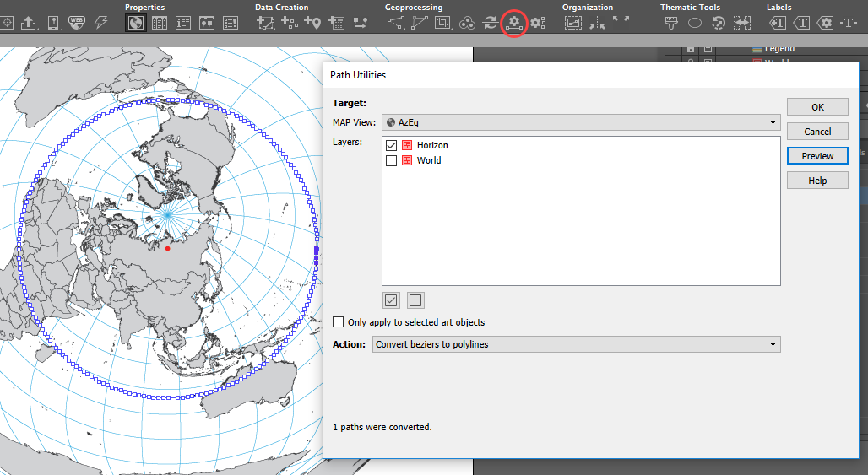
Task: Select the Horizon layer name in list
Action: coord(432,145)
